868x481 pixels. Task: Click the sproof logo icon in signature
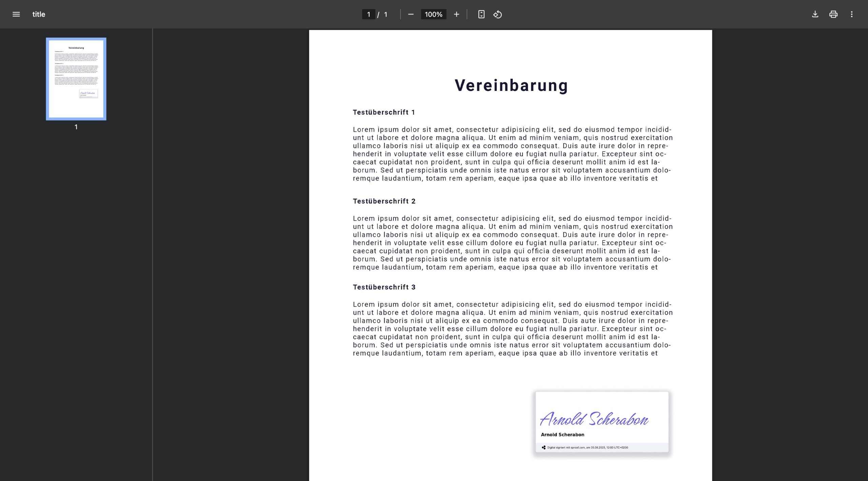544,447
